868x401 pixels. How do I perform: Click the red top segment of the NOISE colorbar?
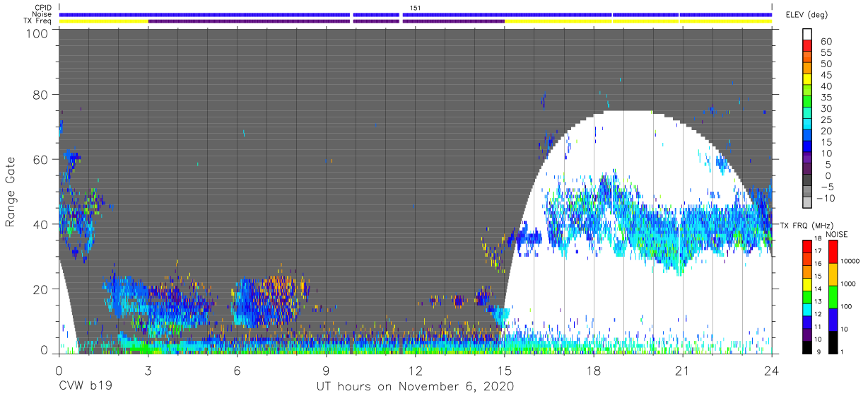click(833, 251)
